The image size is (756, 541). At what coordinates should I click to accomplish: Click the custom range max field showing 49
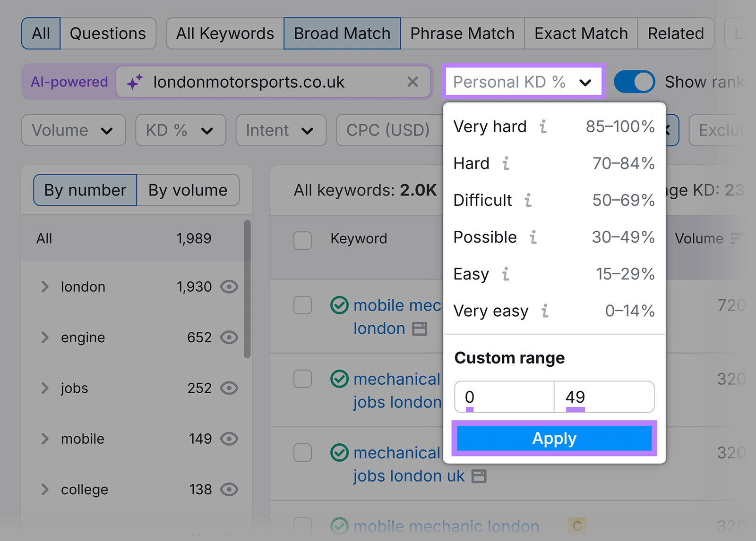(x=604, y=397)
